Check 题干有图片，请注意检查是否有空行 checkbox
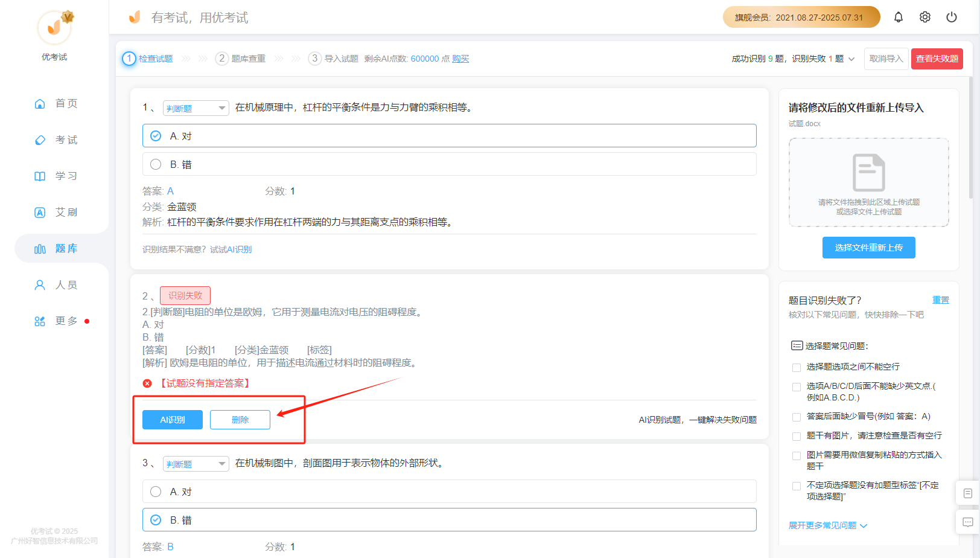Image resolution: width=980 pixels, height=558 pixels. click(x=797, y=436)
